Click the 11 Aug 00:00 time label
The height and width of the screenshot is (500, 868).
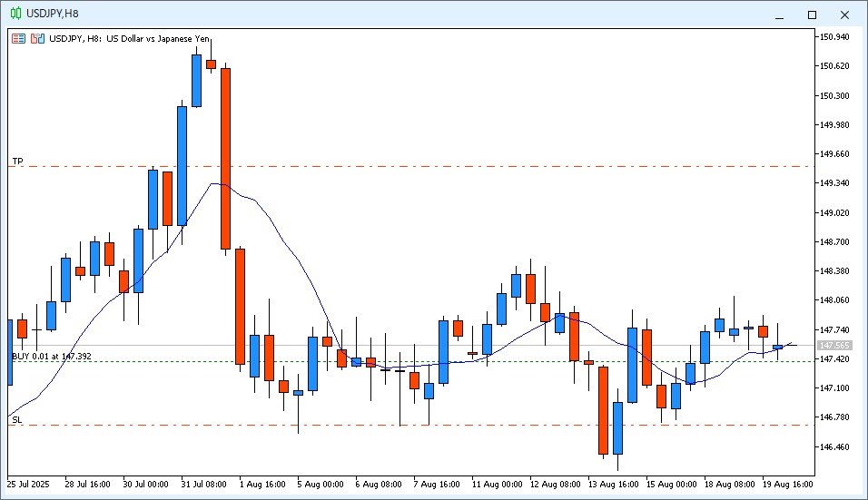[x=498, y=485]
